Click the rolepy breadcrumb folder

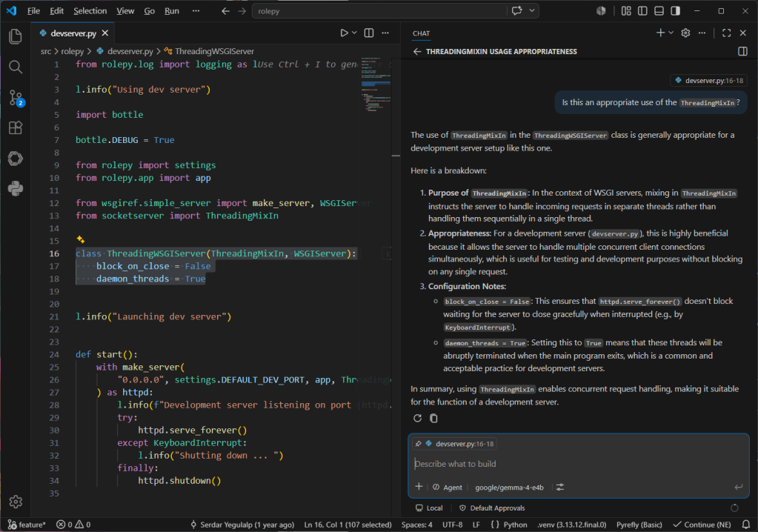[73, 51]
